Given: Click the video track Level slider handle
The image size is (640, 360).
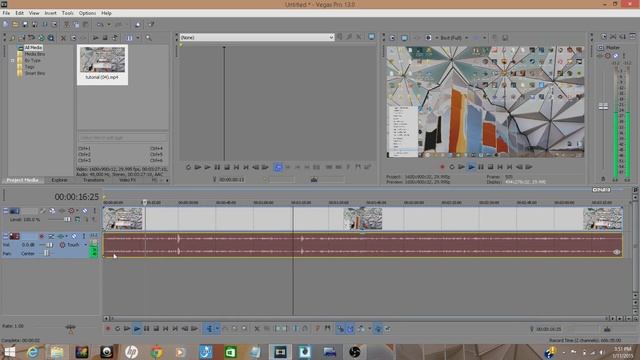Looking at the screenshot, I should pyautogui.click(x=67, y=220).
